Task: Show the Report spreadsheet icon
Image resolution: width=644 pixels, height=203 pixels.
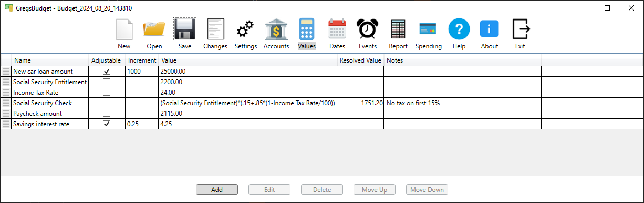Action: (x=398, y=29)
